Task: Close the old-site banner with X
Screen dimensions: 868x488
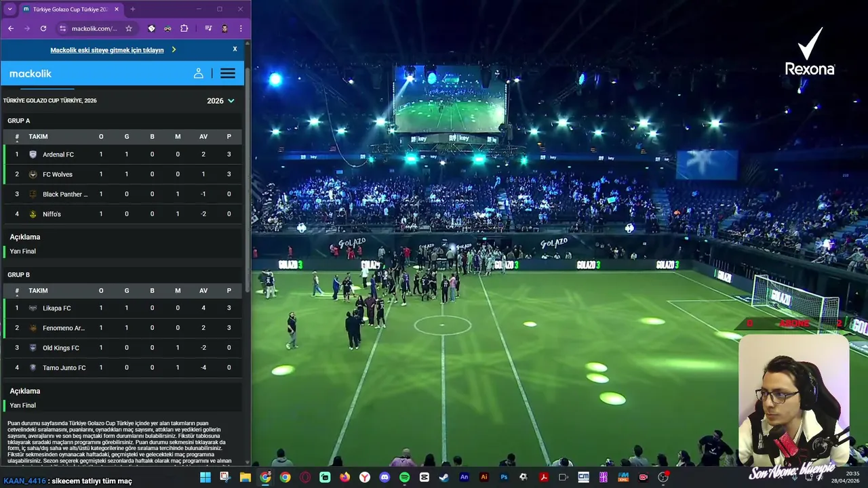Action: click(x=235, y=49)
